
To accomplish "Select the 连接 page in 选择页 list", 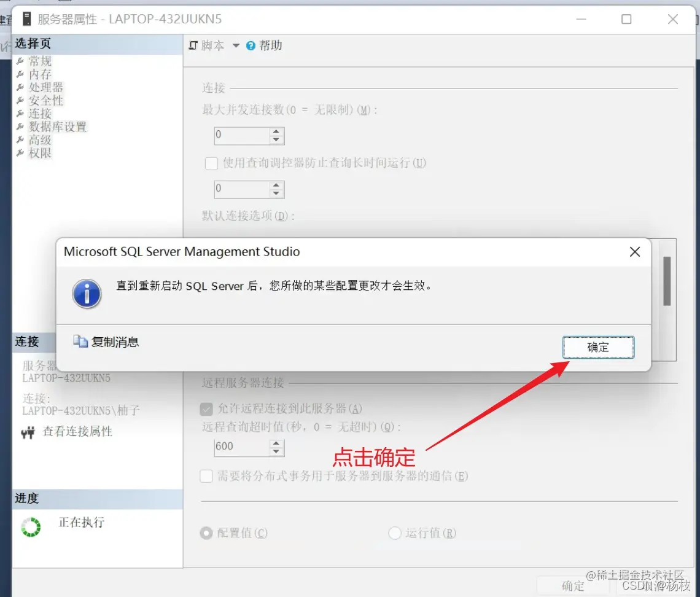I will pos(40,114).
